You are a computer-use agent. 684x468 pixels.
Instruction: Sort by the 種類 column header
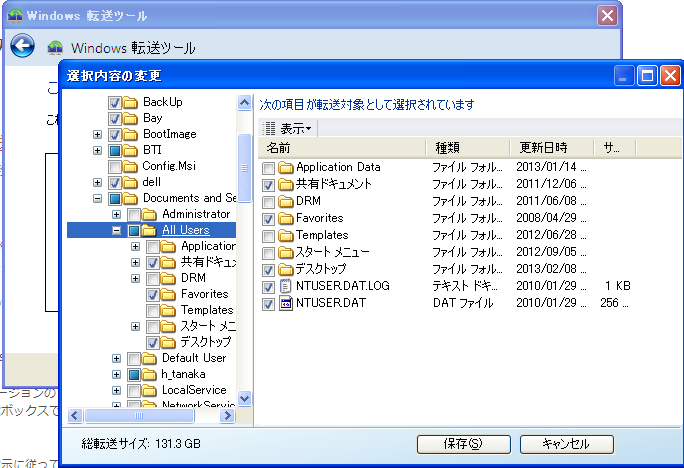point(467,148)
